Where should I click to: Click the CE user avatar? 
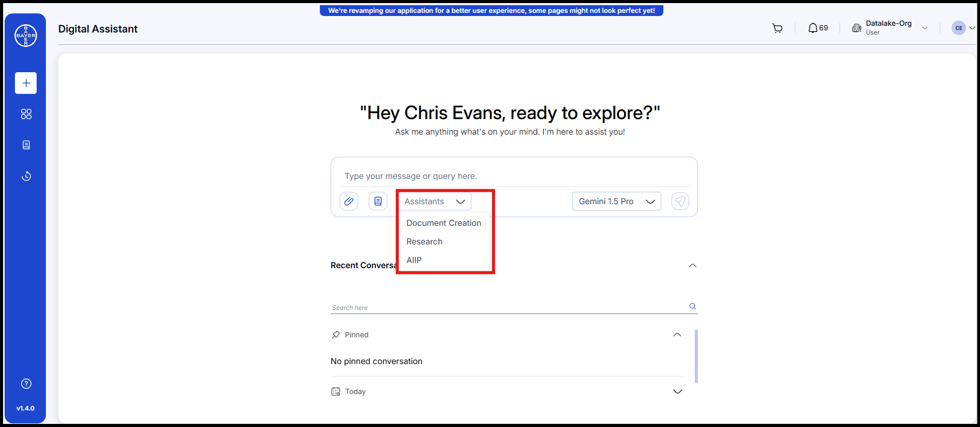click(959, 28)
